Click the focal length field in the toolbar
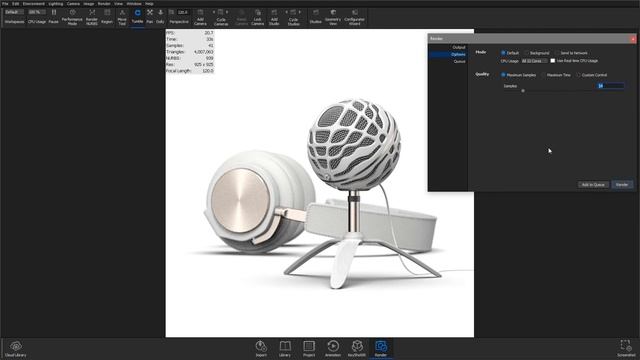The width and height of the screenshot is (640, 360). point(183,12)
